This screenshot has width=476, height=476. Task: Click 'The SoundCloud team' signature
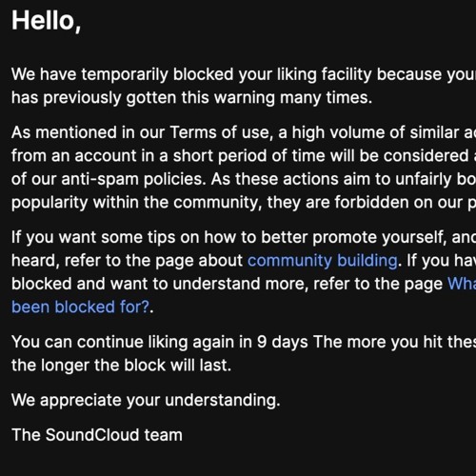point(97,435)
